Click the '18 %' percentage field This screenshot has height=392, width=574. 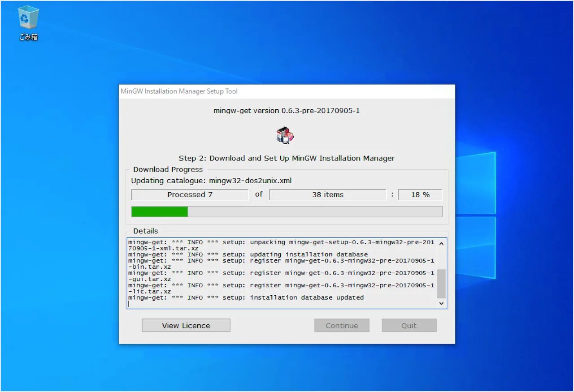(x=420, y=195)
